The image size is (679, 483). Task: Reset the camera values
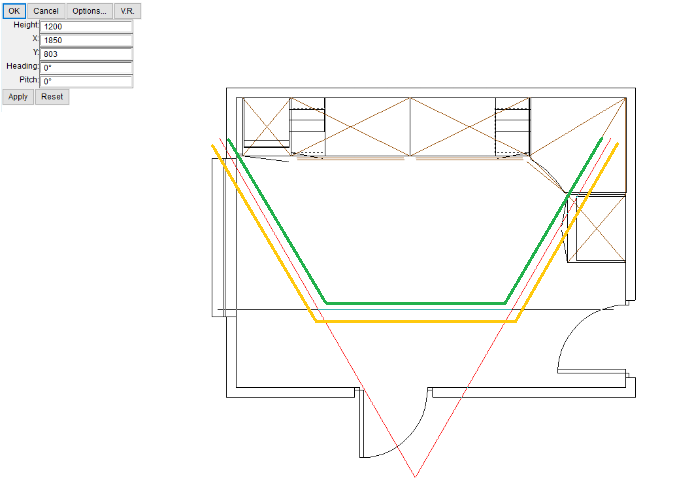point(52,97)
